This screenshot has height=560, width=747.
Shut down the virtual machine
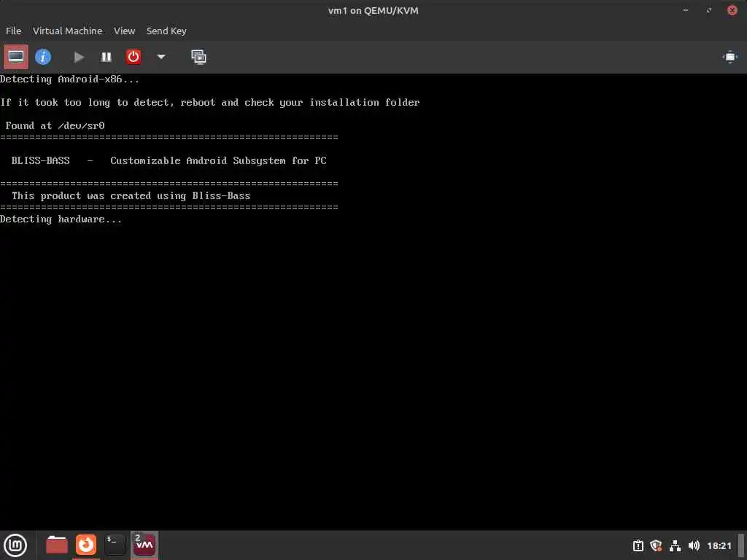(133, 57)
